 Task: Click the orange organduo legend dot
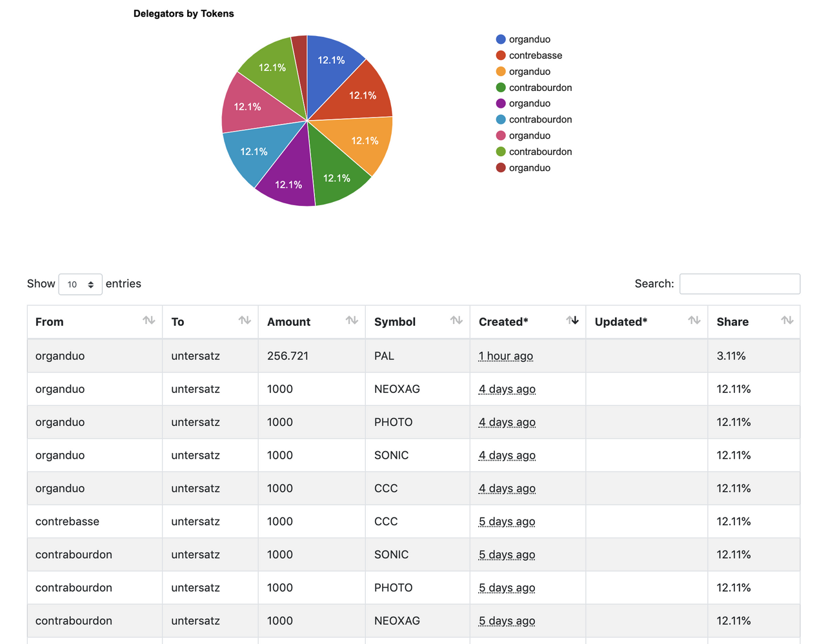501,72
